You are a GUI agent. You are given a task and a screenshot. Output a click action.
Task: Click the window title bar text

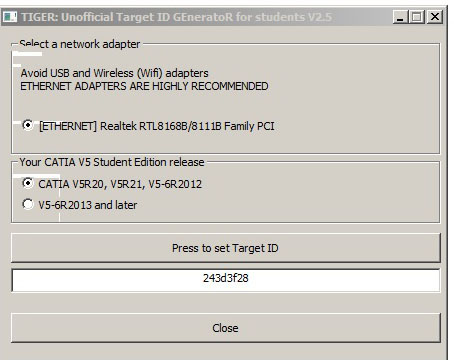coord(176,17)
